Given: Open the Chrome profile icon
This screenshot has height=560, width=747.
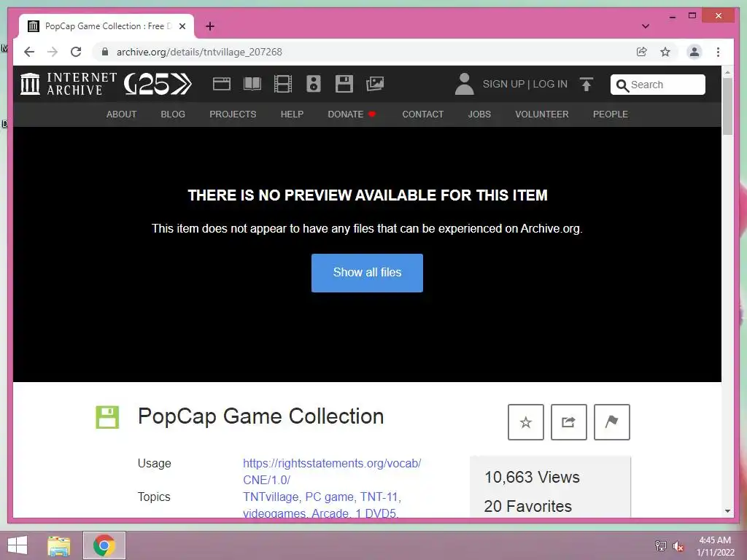Looking at the screenshot, I should click(694, 52).
